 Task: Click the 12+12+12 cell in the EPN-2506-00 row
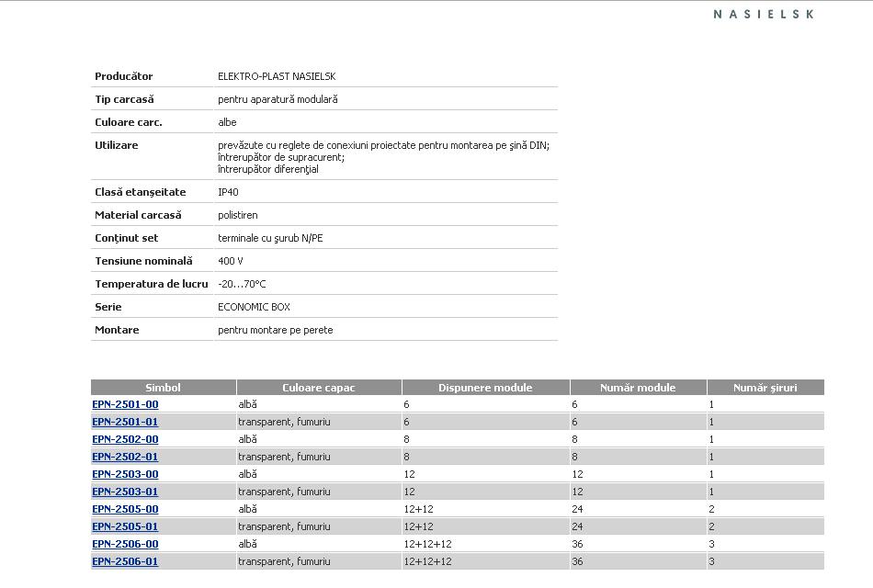click(x=427, y=544)
